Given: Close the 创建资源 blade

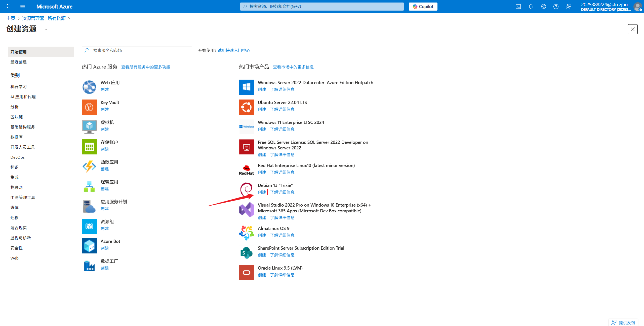Looking at the screenshot, I should 633,29.
